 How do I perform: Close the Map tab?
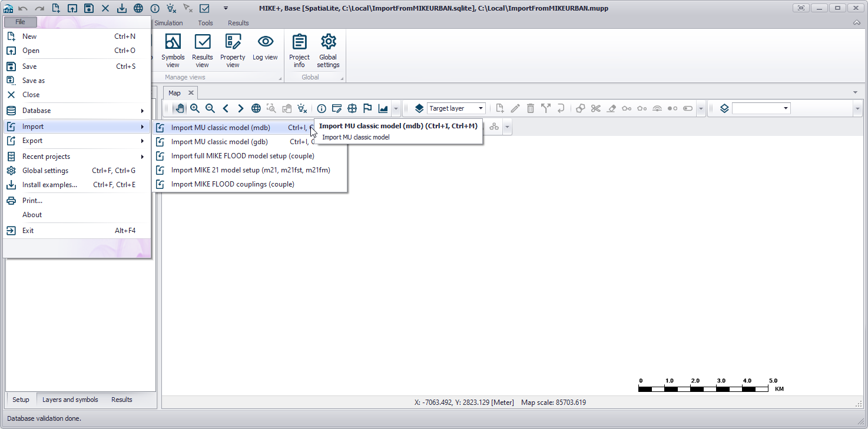click(191, 93)
